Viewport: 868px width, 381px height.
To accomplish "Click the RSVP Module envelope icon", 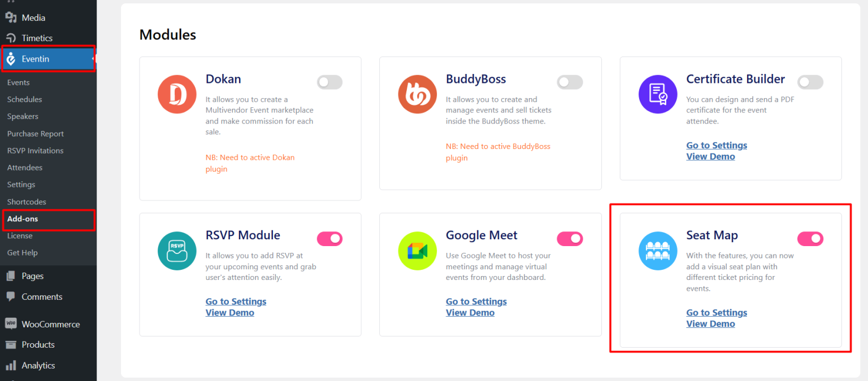I will (177, 251).
